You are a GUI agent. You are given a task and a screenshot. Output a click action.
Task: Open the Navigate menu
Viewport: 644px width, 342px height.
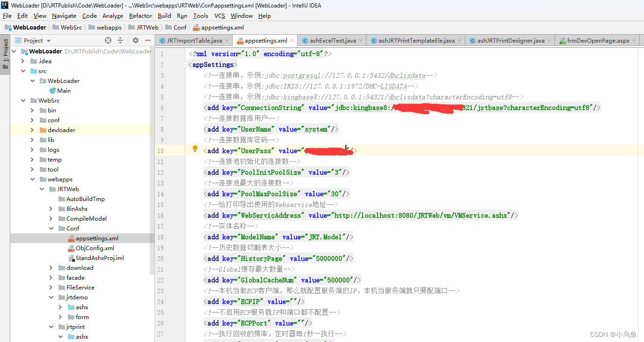click(x=64, y=15)
